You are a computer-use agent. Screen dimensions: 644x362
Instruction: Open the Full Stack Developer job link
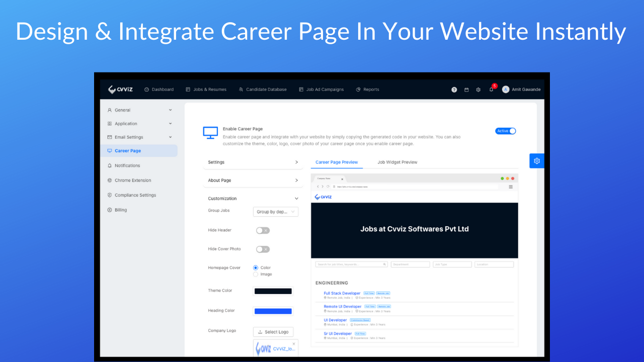[342, 293]
